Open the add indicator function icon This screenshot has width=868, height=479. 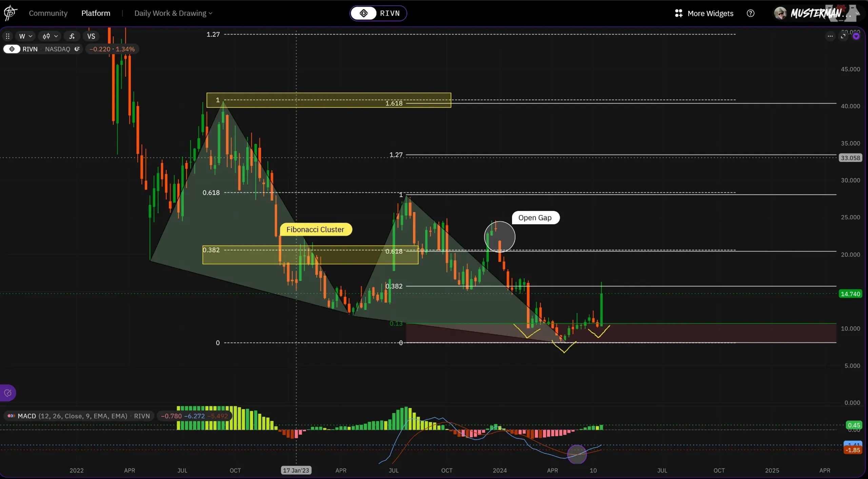coord(72,36)
